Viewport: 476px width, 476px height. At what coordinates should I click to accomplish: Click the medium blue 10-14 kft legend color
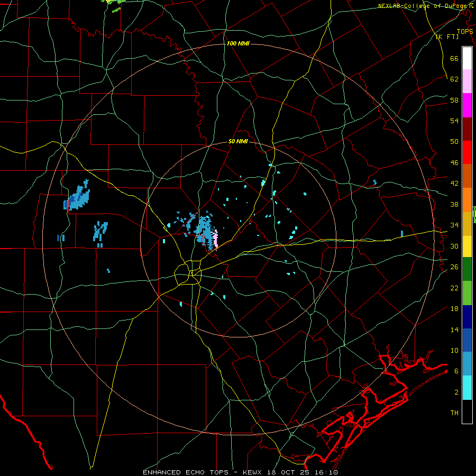(x=467, y=340)
